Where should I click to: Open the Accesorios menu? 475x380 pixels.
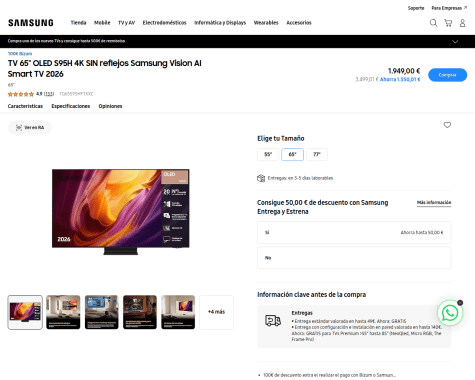[299, 23]
